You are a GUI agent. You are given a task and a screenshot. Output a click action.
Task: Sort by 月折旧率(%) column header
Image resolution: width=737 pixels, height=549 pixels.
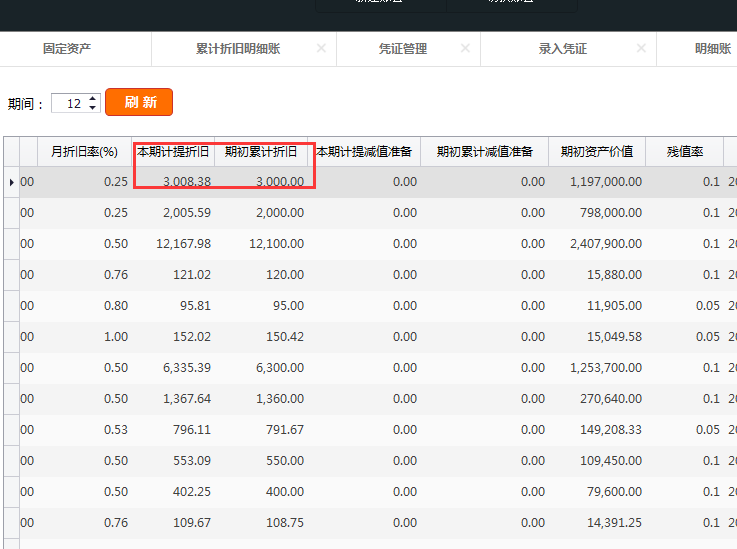84,152
